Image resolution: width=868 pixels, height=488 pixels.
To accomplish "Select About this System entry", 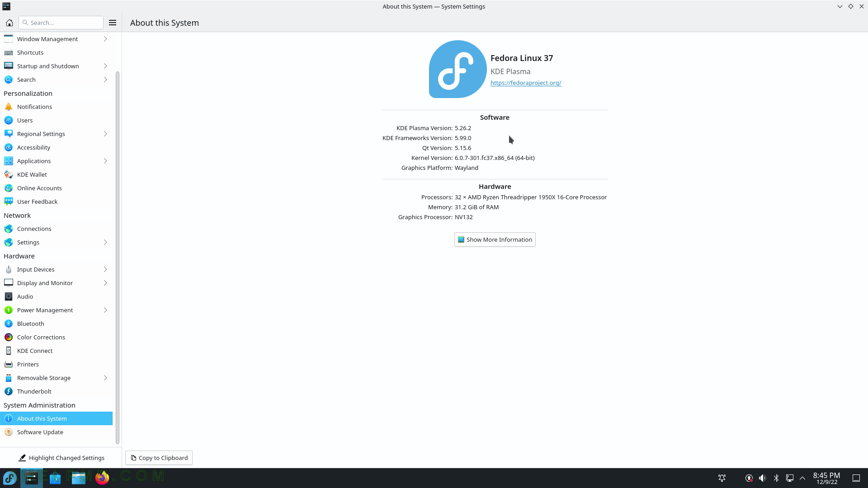I will coord(56,418).
